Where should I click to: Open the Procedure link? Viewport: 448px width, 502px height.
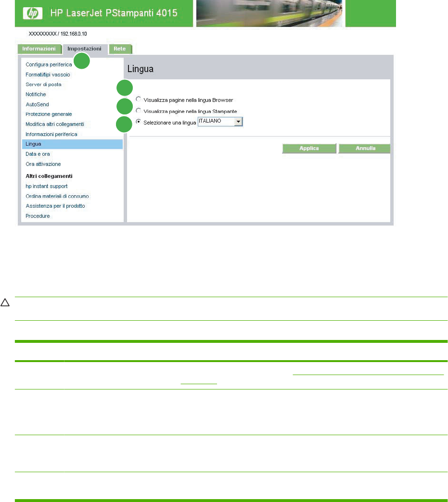pos(38,216)
